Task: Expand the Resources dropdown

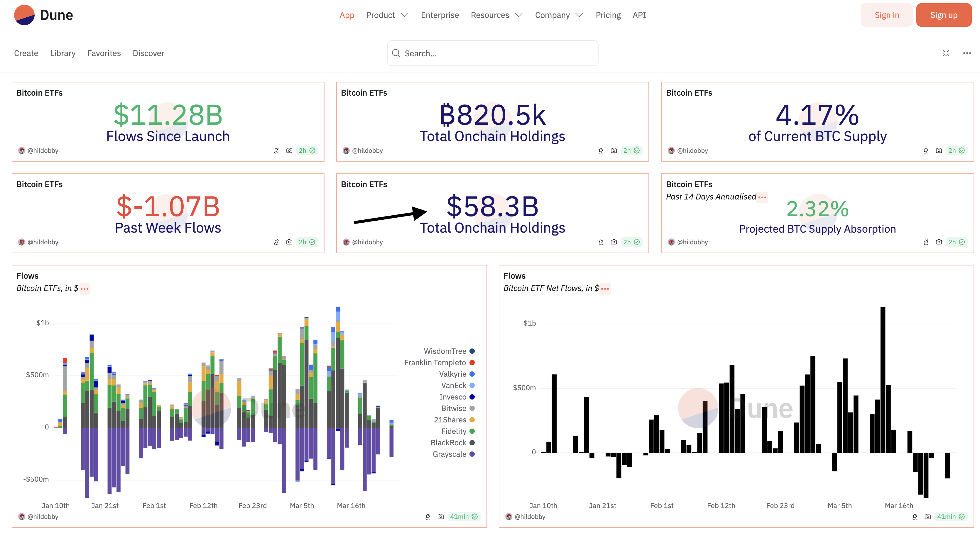Action: coord(496,15)
